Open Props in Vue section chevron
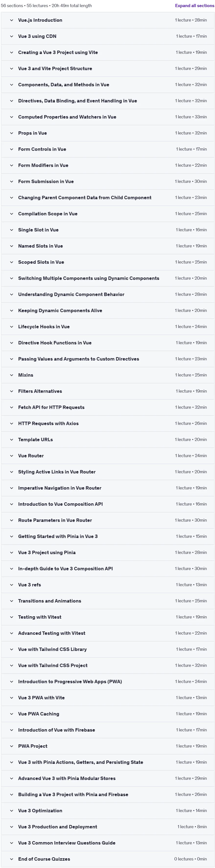Viewport: 215px width, 868px height. coord(11,133)
